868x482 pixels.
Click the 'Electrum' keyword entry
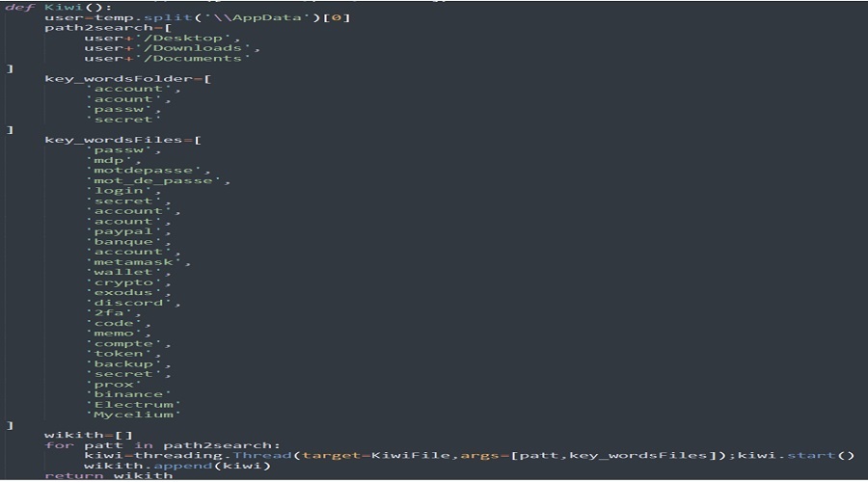click(x=133, y=405)
